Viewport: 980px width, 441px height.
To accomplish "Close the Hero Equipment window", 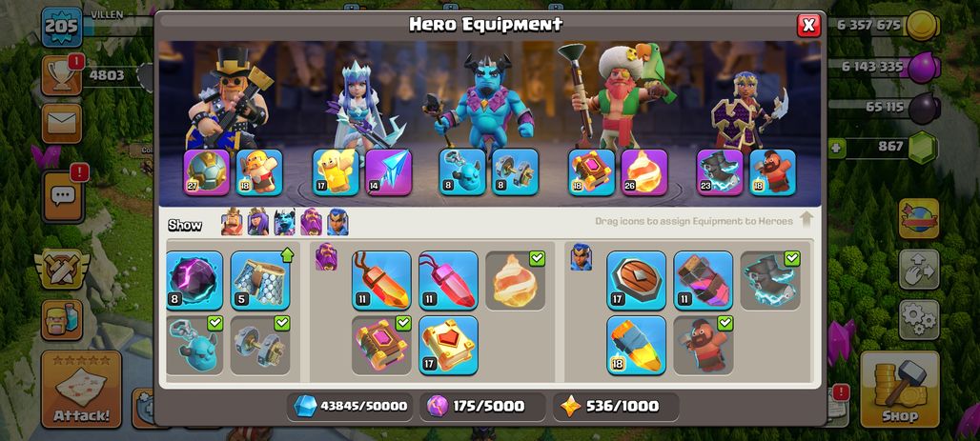I will point(808,25).
